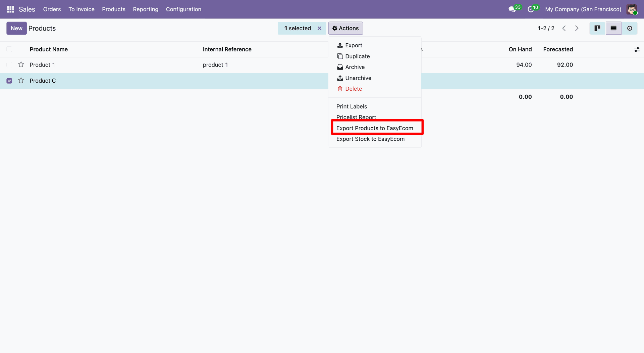Sort by Forecasted column header

[x=558, y=49]
